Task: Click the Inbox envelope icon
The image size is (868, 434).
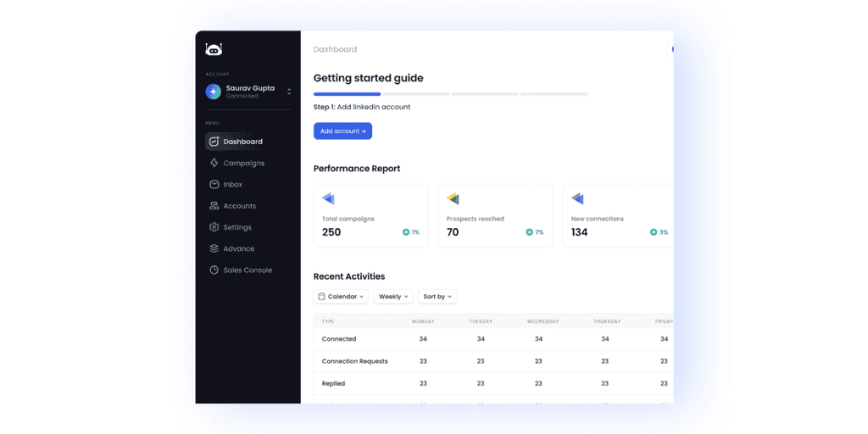Action: point(214,184)
